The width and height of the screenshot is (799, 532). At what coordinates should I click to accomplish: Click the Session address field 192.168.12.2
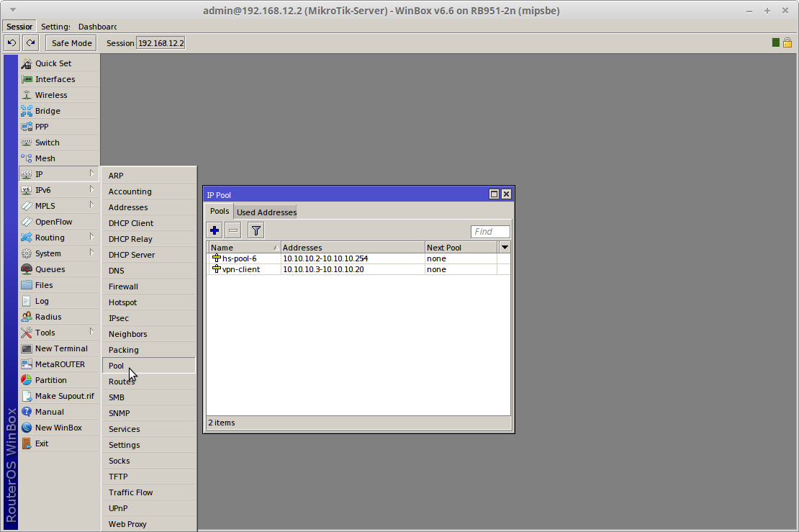click(161, 43)
